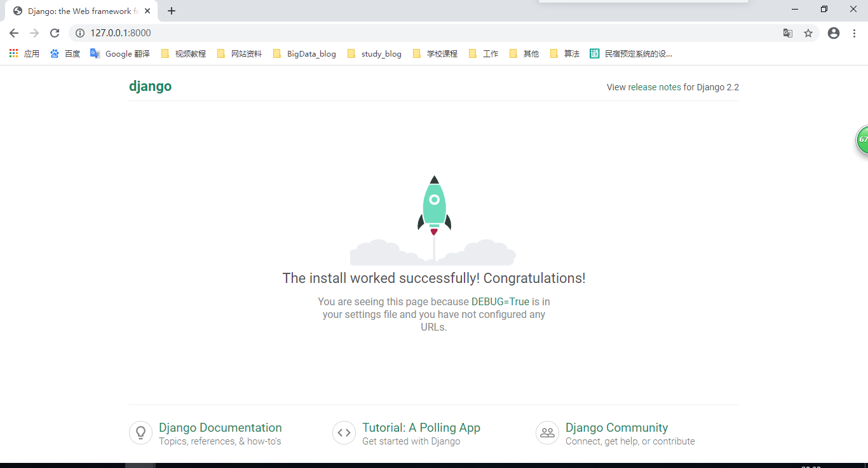
Task: Open the Django Community link
Action: [x=617, y=428]
